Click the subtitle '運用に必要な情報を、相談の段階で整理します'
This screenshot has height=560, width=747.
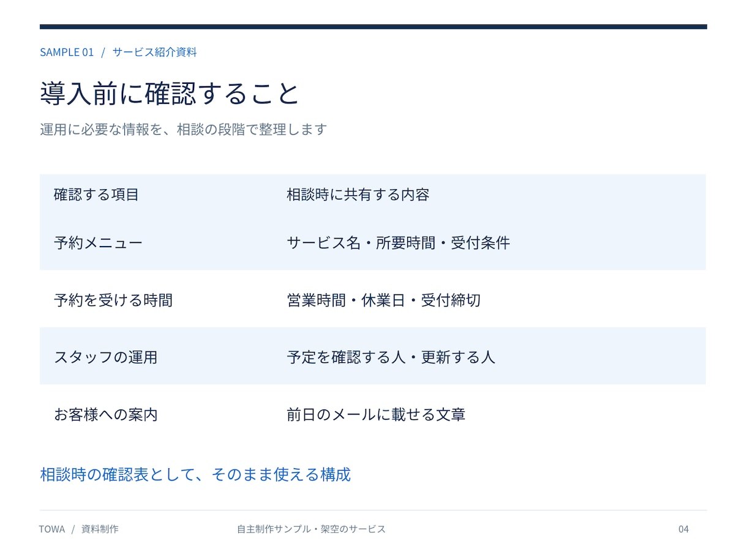point(184,129)
